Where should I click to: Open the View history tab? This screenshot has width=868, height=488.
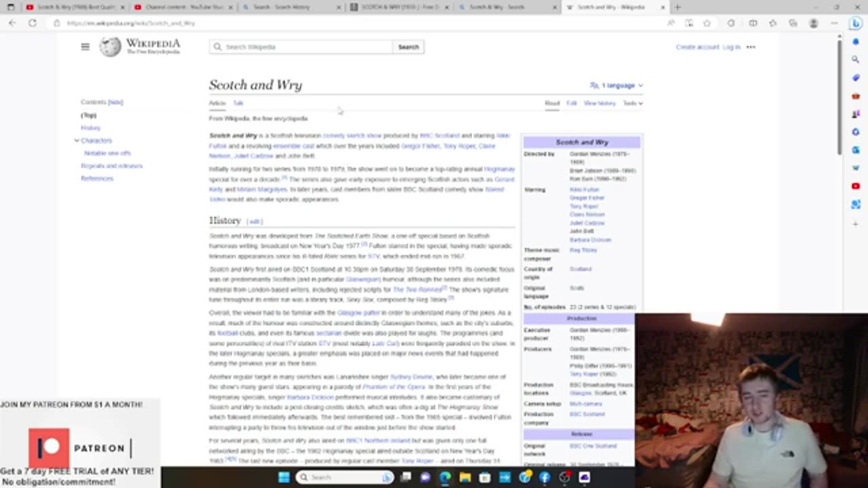click(599, 103)
